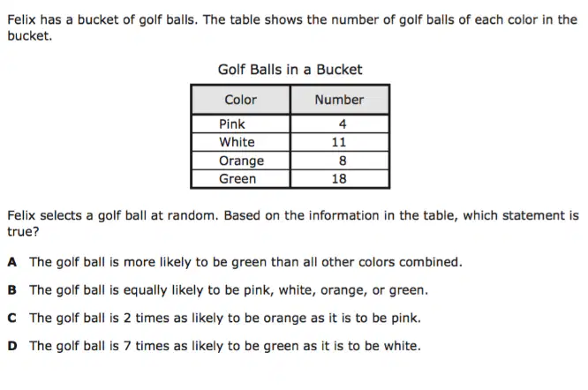This screenshot has width=588, height=390.
Task: Click the Orange row label
Action: coord(241,161)
